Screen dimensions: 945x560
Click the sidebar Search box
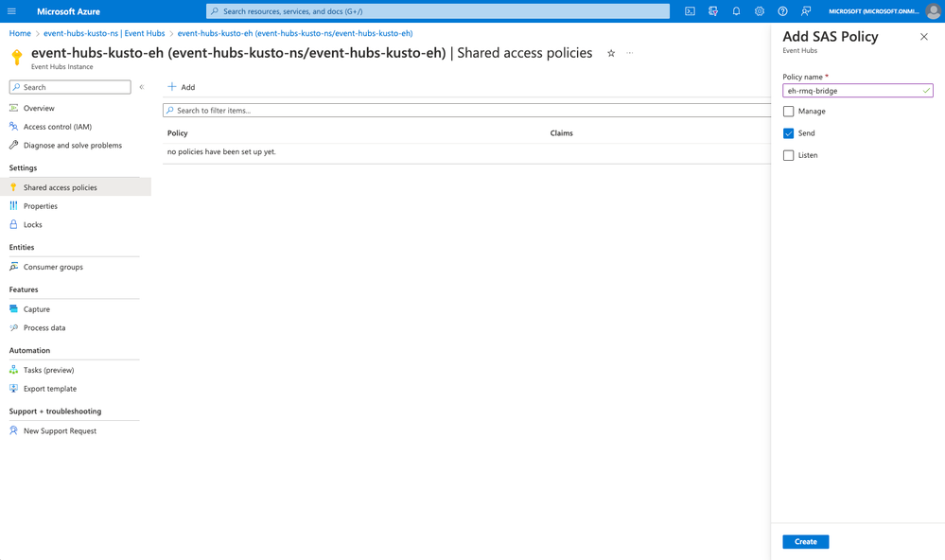(70, 87)
